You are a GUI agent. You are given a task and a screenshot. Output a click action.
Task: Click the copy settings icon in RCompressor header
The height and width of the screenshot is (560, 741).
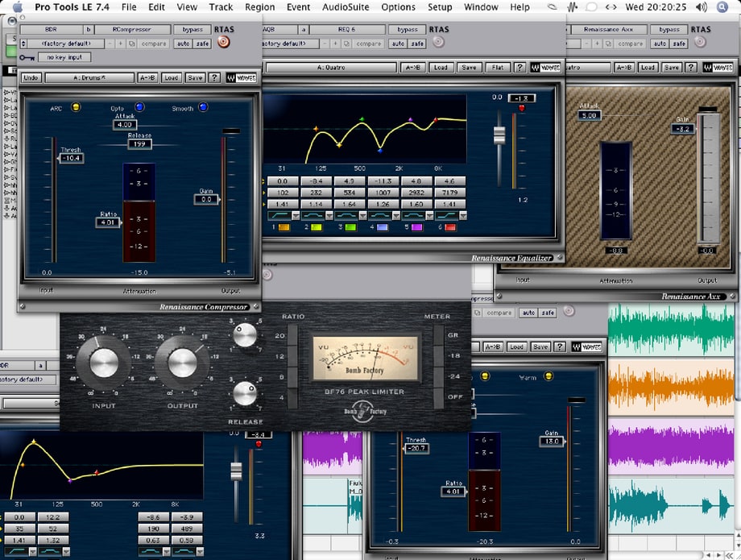coord(132,44)
